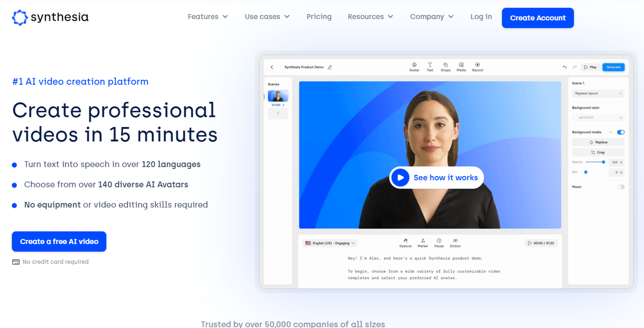Click the script paragraph starting "To begin, choose"
Screen dimensions: 644x328
424,275
